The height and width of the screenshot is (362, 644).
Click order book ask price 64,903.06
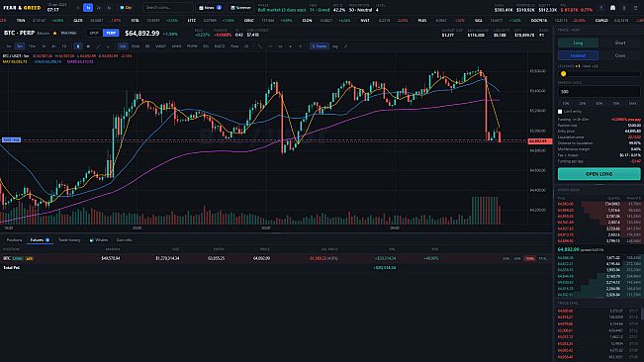[566, 204]
